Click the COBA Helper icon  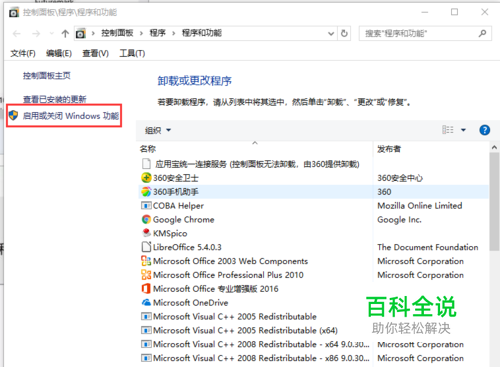pos(146,205)
